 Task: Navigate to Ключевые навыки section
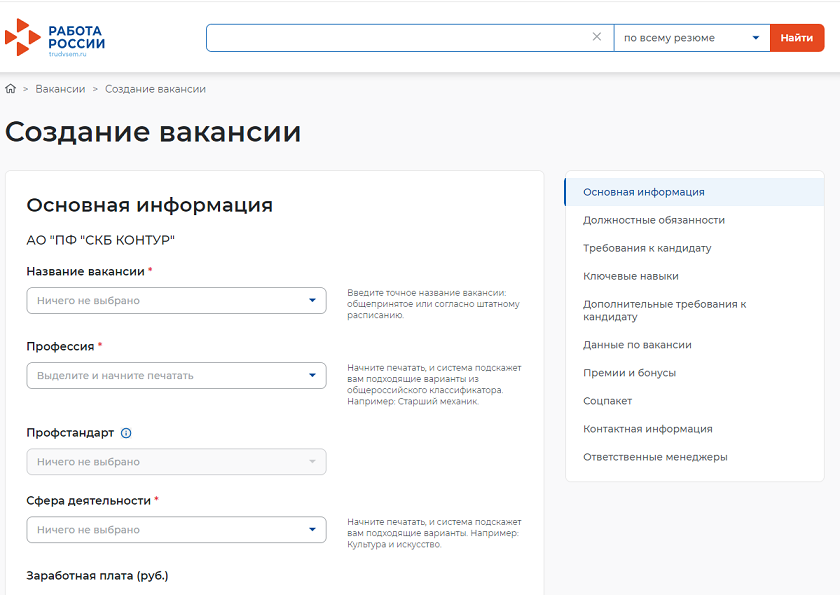click(x=630, y=276)
